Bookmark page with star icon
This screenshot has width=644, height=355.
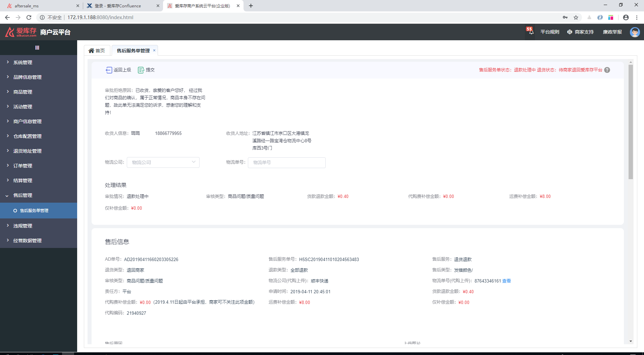(576, 17)
